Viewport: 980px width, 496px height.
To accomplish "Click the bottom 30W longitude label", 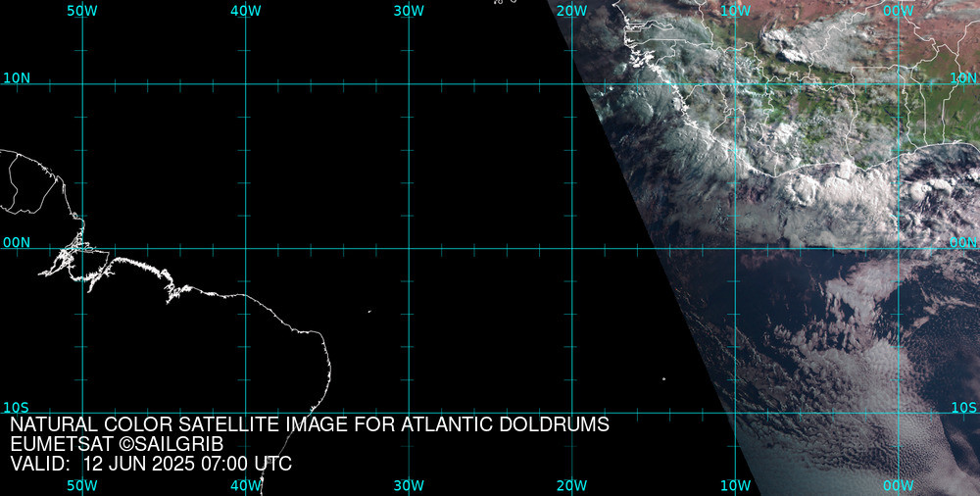I will click(x=409, y=486).
